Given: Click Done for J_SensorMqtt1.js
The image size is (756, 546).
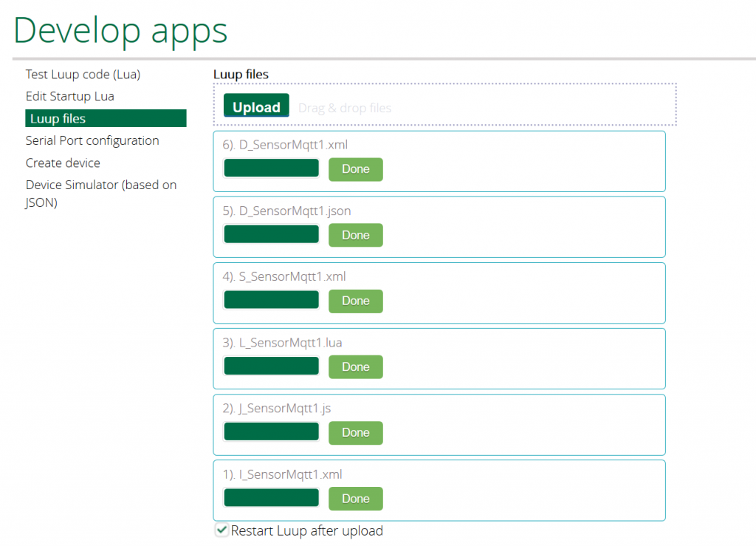Looking at the screenshot, I should (356, 433).
